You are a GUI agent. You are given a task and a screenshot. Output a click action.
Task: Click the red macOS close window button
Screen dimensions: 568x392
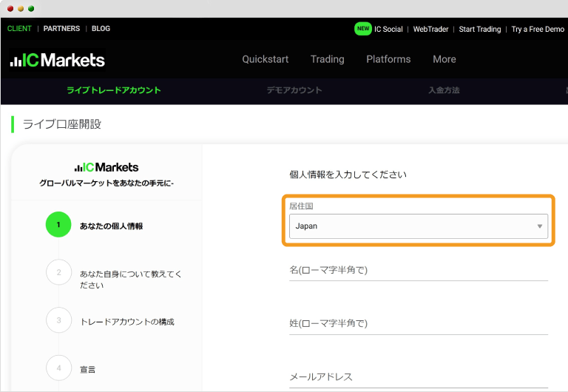[x=10, y=9]
